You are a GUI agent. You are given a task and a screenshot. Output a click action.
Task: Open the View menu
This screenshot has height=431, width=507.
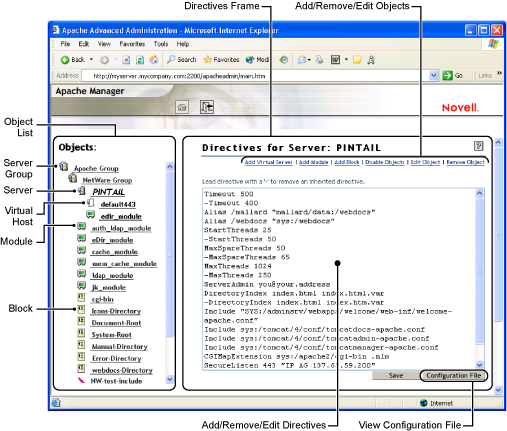pyautogui.click(x=104, y=44)
